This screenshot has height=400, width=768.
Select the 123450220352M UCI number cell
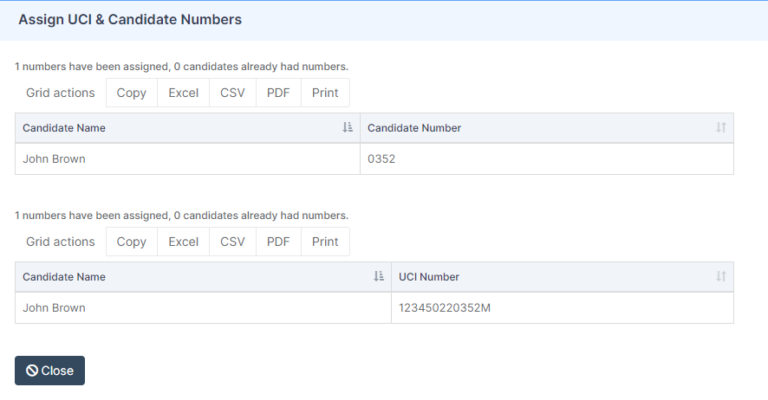pyautogui.click(x=561, y=308)
